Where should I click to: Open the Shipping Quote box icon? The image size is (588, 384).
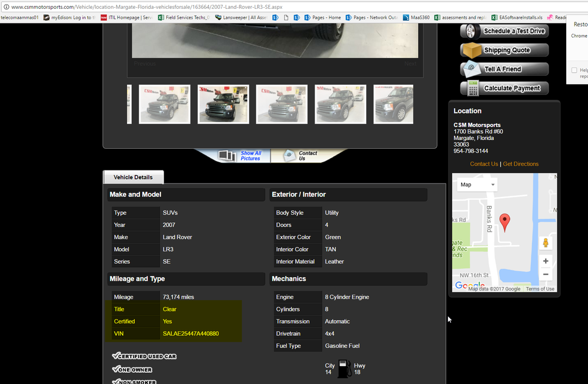pyautogui.click(x=472, y=51)
